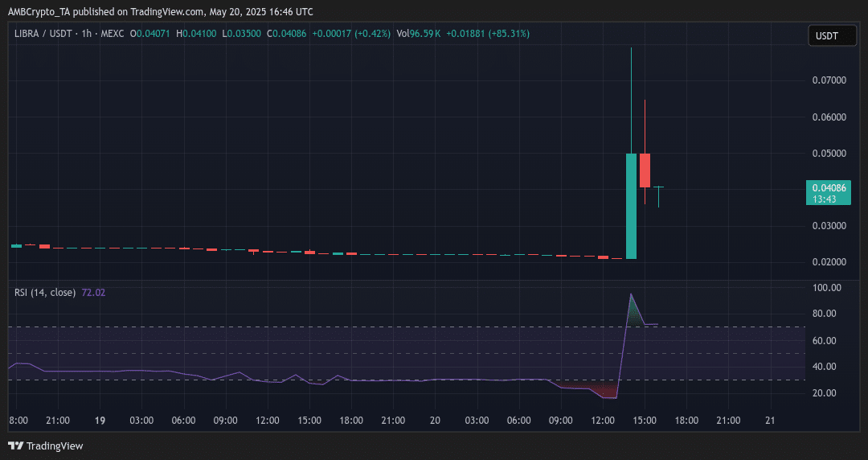This screenshot has width=868, height=460.
Task: Click the 15:00 label under the breakout
Action: [x=645, y=421]
